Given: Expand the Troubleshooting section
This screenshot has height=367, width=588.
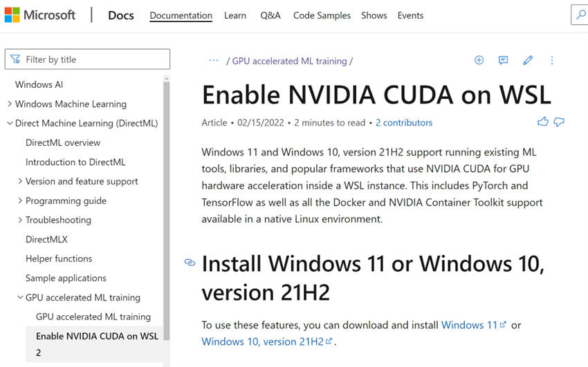Looking at the screenshot, I should pos(20,220).
